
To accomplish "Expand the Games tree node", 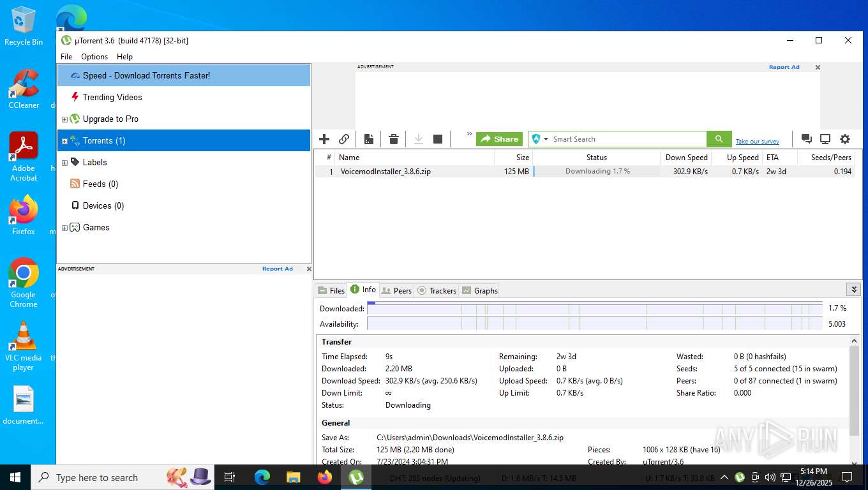I will 64,228.
